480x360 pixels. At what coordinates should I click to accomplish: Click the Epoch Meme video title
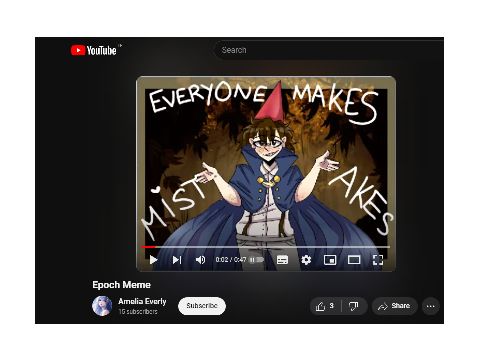122,285
